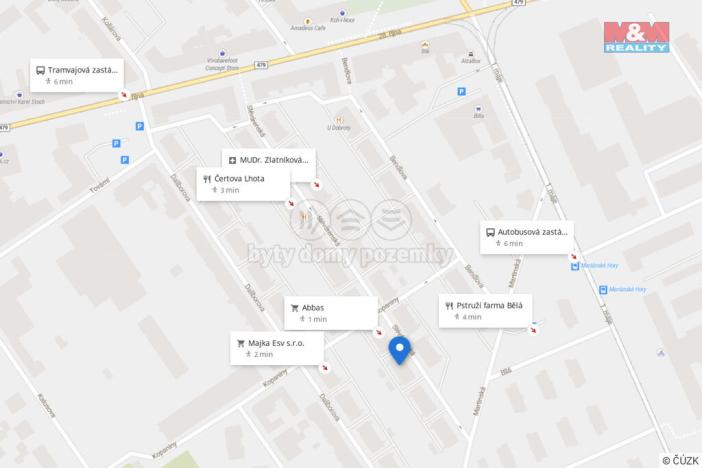This screenshot has width=702, height=468.
Task: Select the Čertova Lhota restaurant card
Action: 244,184
